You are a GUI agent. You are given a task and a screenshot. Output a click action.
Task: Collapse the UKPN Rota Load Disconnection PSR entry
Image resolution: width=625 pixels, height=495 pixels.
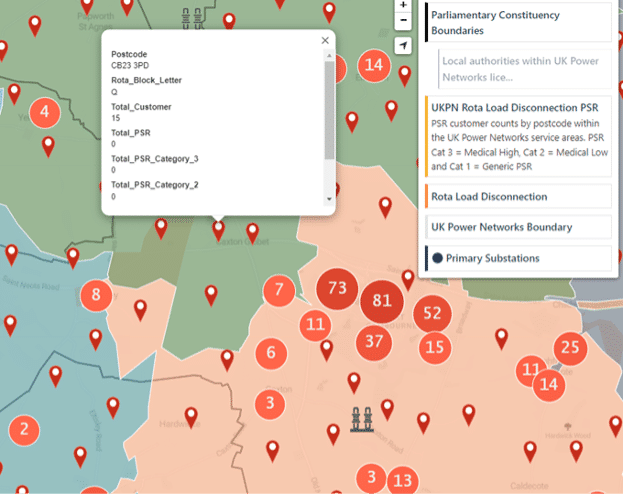pyautogui.click(x=517, y=107)
